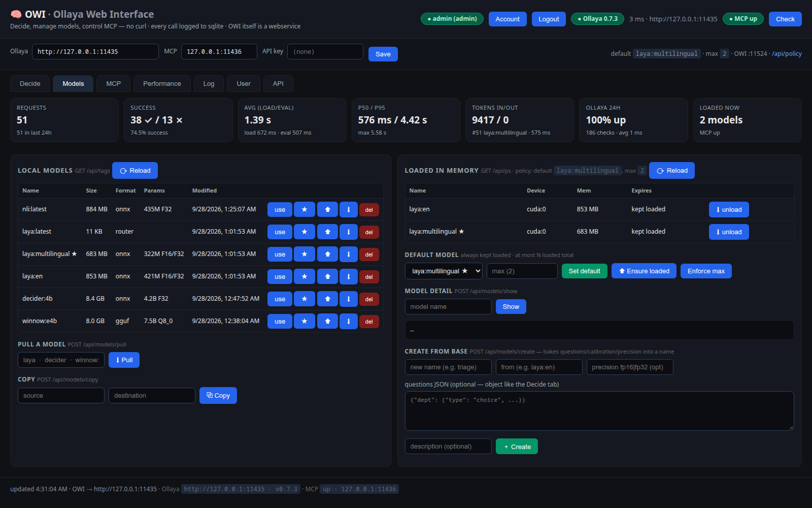Open the API tab
The image size is (812, 508).
pos(278,84)
